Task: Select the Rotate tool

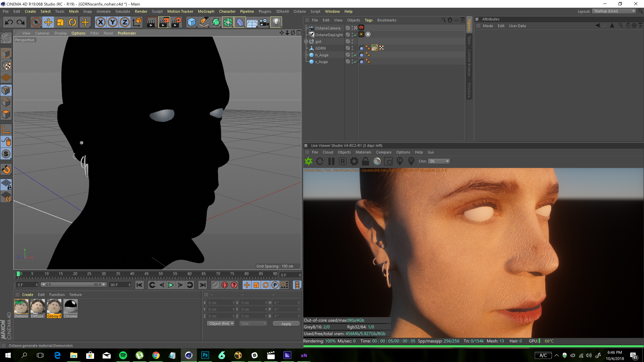Action: pyautogui.click(x=72, y=22)
